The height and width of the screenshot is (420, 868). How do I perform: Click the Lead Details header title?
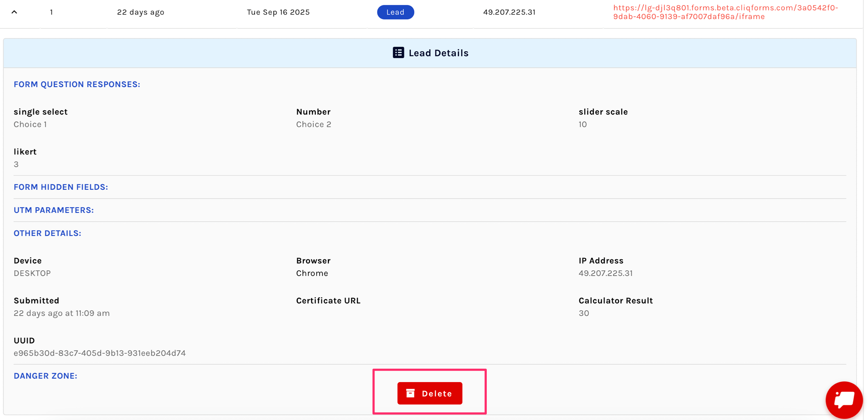pos(438,53)
